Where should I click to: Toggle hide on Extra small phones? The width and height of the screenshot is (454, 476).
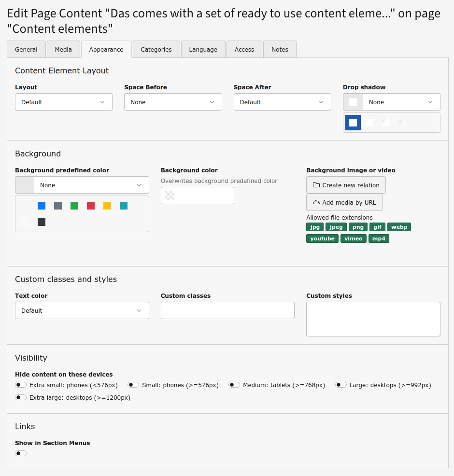[x=21, y=385]
